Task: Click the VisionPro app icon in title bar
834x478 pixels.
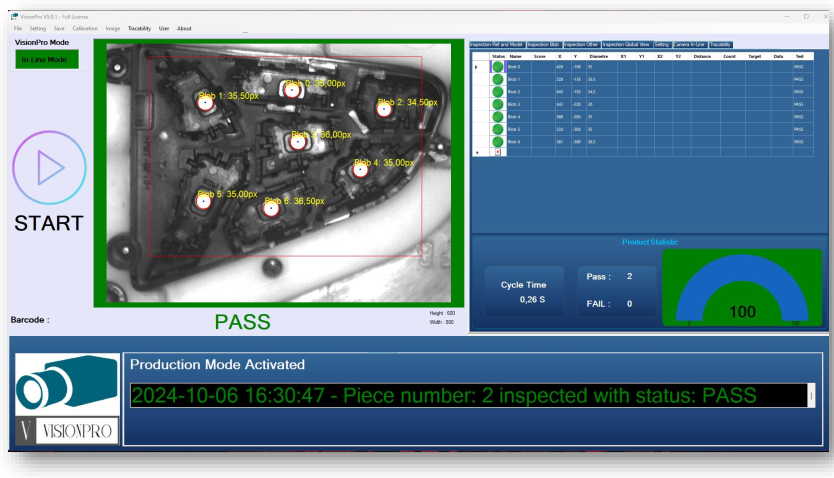Action: pos(15,16)
